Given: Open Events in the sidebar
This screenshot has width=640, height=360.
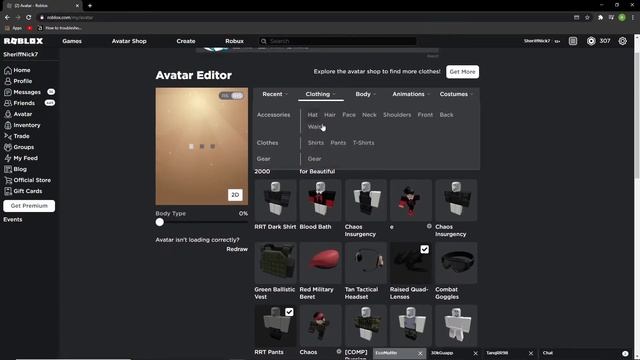Looking at the screenshot, I should pos(13,220).
